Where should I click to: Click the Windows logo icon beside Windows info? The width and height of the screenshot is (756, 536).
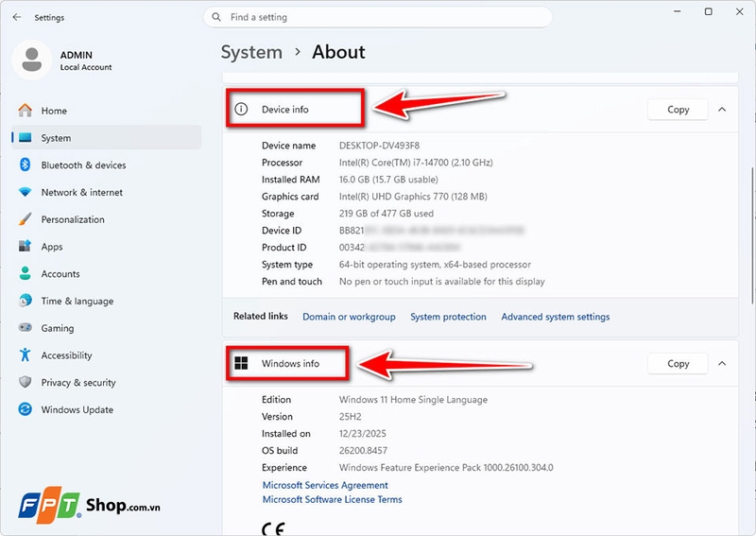point(241,363)
